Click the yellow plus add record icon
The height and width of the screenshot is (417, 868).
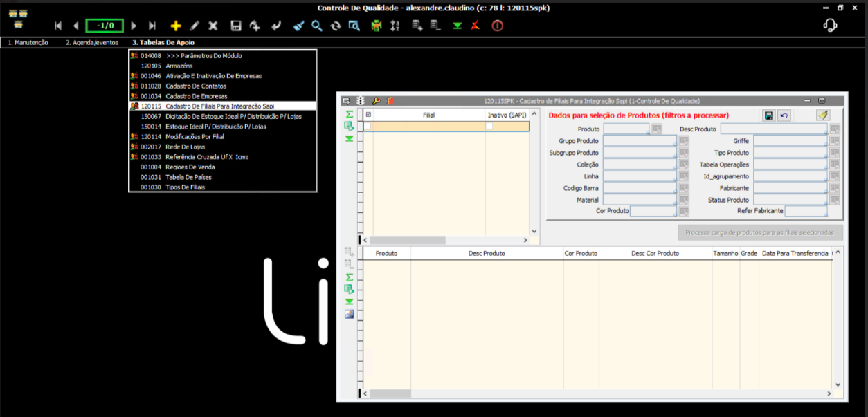[x=176, y=26]
